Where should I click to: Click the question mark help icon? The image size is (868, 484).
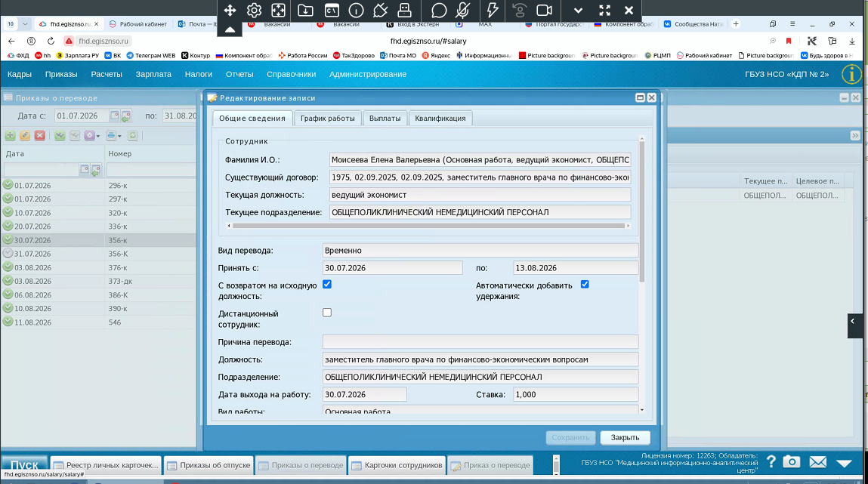(x=771, y=461)
